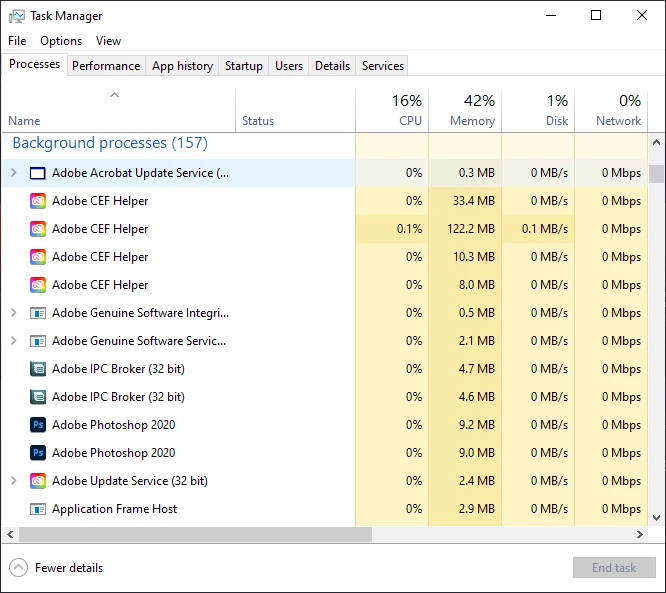
Task: Click the Adobe Genuine Software Integrity icon
Action: coord(38,313)
